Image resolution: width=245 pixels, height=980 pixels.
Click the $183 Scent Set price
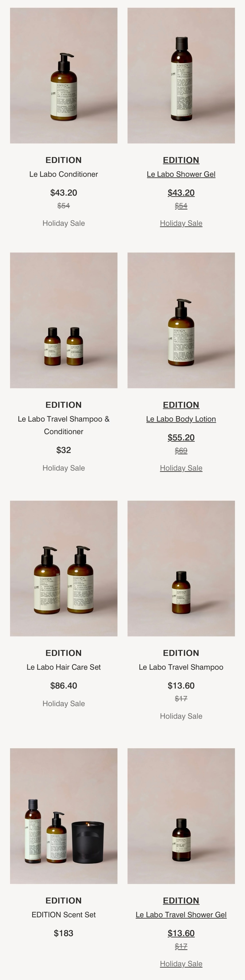pos(63,933)
